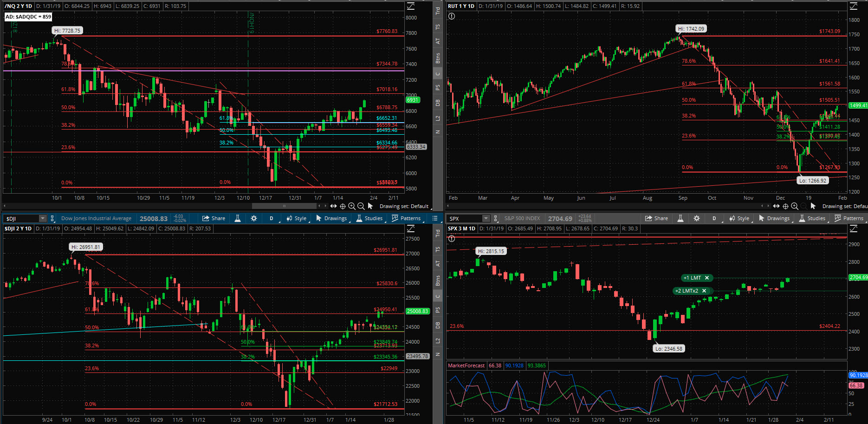Toggle the AT sidebar panel beside /NQ chart
The image size is (868, 424).
pyautogui.click(x=438, y=41)
